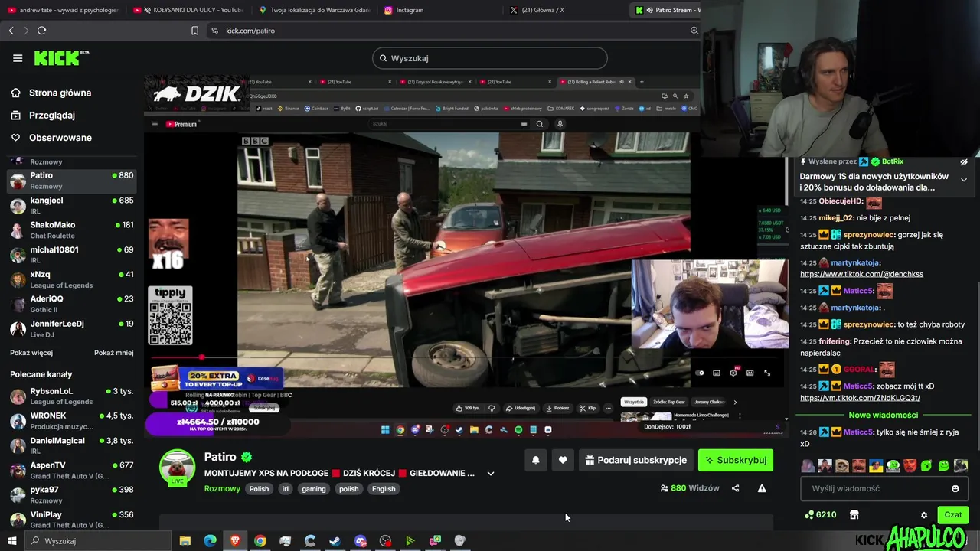Open the chat points shop icon

click(x=854, y=515)
